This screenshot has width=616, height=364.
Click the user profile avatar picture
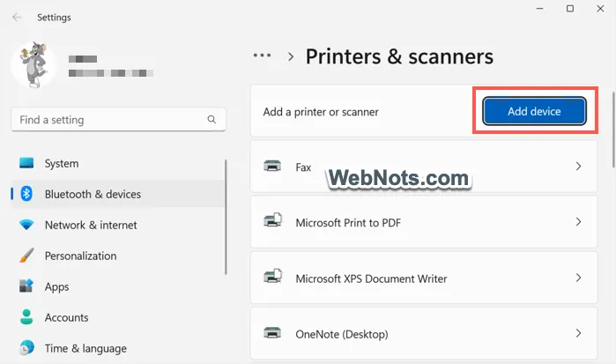pos(33,65)
